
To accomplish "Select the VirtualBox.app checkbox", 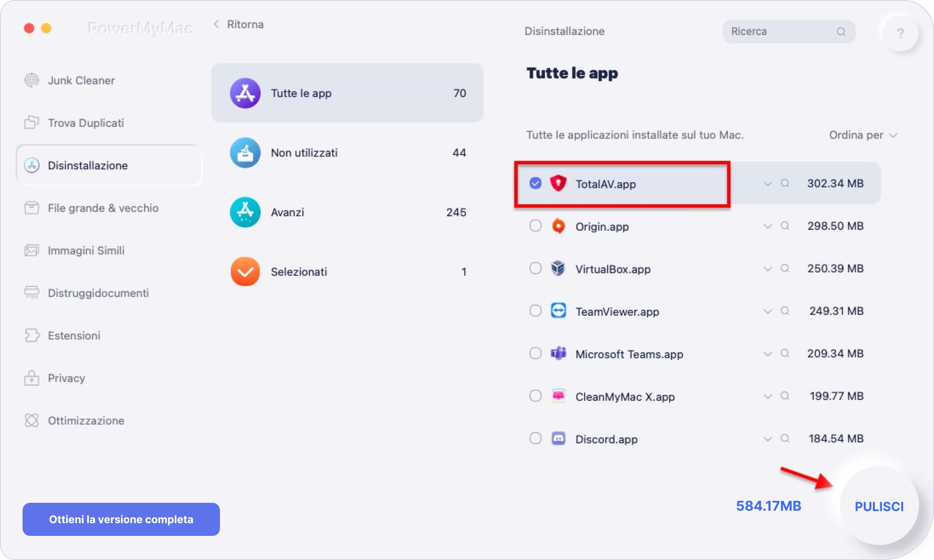I will [535, 268].
